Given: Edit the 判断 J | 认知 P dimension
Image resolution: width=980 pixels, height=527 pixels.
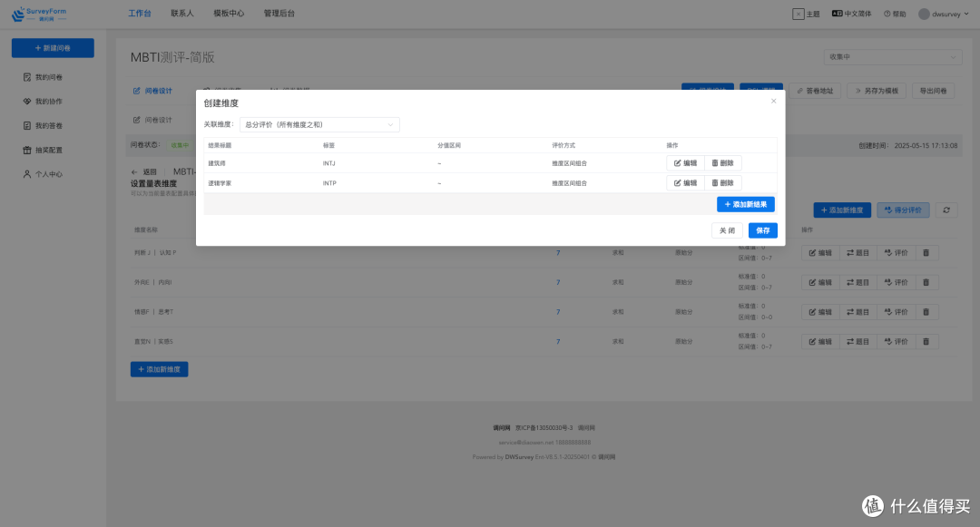Looking at the screenshot, I should (x=820, y=253).
